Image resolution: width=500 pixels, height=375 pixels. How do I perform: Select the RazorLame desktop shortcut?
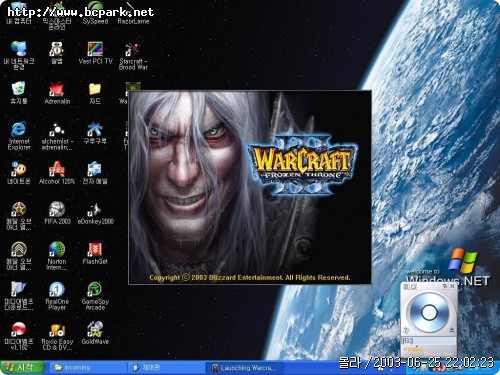(x=133, y=13)
